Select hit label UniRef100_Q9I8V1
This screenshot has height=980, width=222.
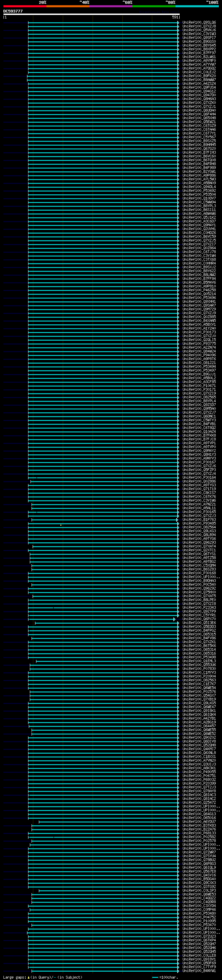click(x=199, y=959)
